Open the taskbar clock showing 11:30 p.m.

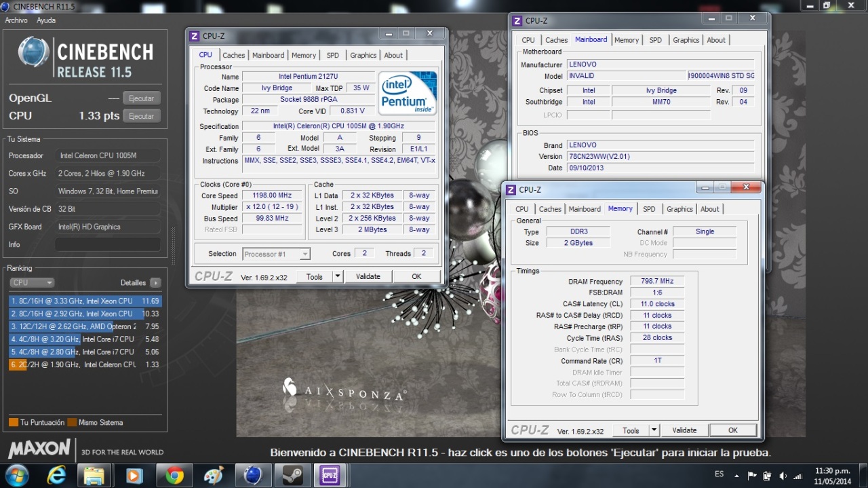tap(833, 475)
